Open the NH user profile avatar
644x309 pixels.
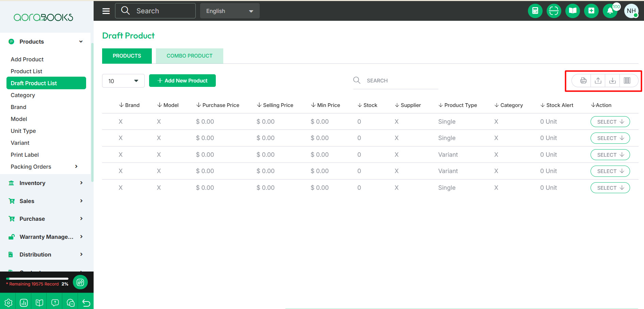tap(631, 11)
